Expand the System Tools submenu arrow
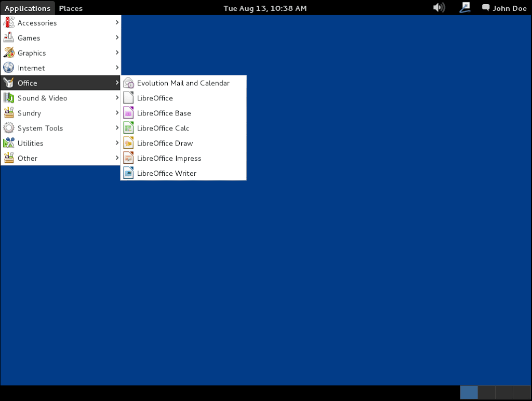This screenshot has height=401, width=532. [117, 127]
